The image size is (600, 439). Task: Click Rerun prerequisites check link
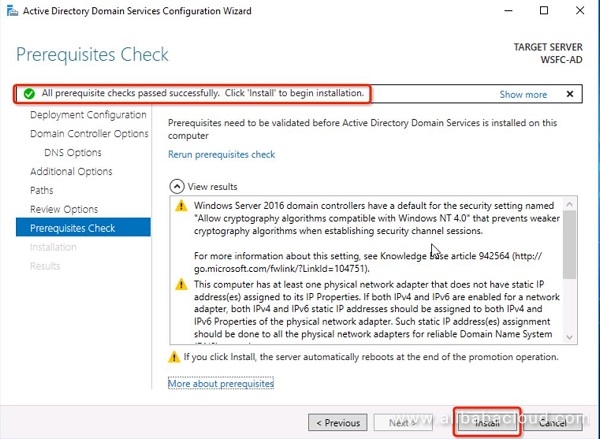tap(221, 155)
